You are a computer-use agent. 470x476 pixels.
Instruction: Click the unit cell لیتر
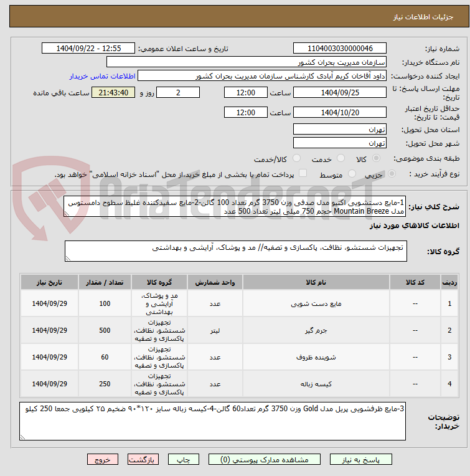point(215,330)
